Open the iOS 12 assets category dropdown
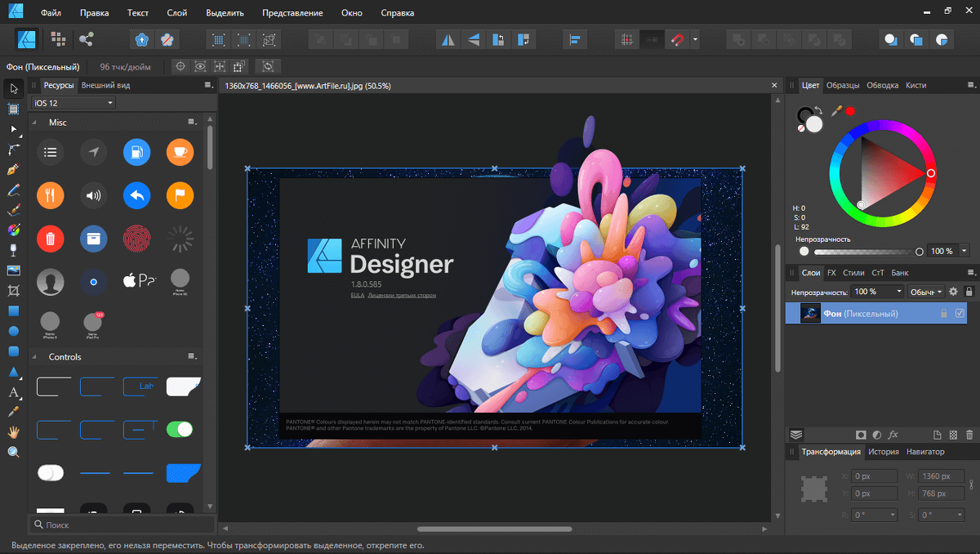The width and height of the screenshot is (980, 554). tap(73, 103)
